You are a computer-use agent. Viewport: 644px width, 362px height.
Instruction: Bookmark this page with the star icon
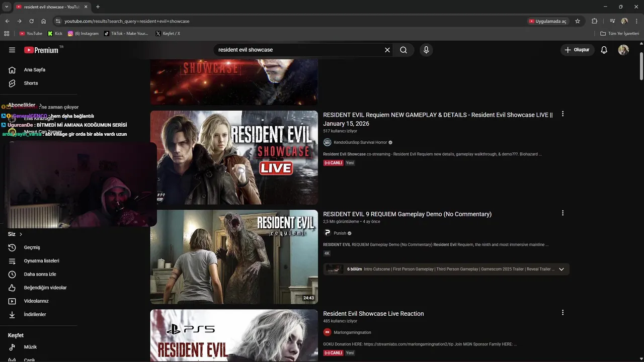tap(578, 21)
